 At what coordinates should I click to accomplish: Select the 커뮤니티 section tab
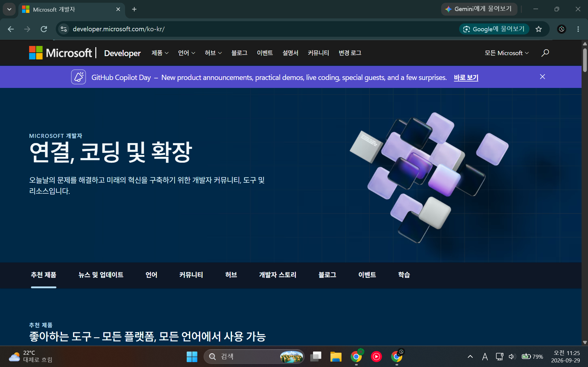191,275
